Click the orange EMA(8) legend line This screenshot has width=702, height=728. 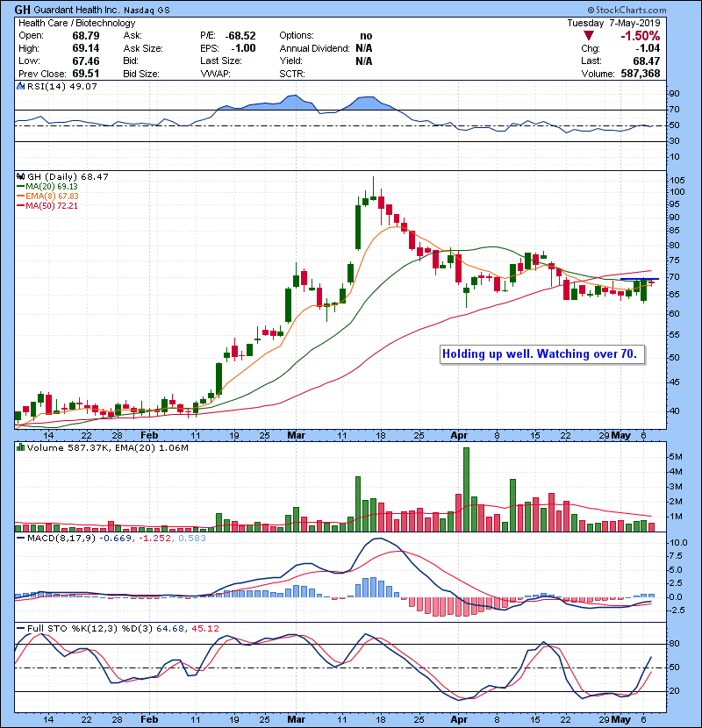[21, 196]
